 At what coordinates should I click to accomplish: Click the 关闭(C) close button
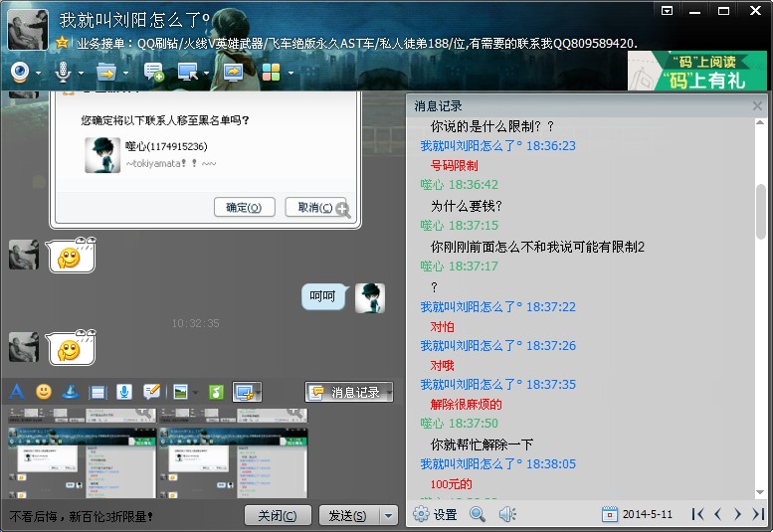(277, 515)
